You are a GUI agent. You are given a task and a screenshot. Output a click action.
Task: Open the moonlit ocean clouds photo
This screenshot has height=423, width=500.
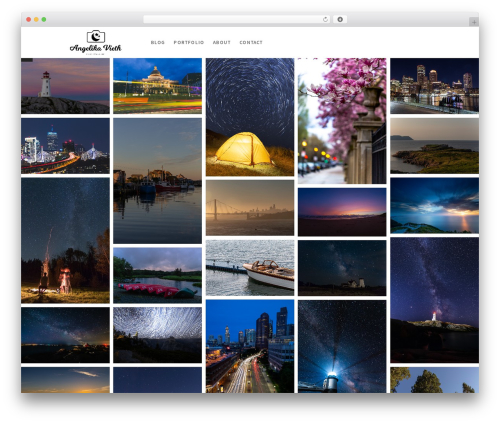(x=435, y=205)
